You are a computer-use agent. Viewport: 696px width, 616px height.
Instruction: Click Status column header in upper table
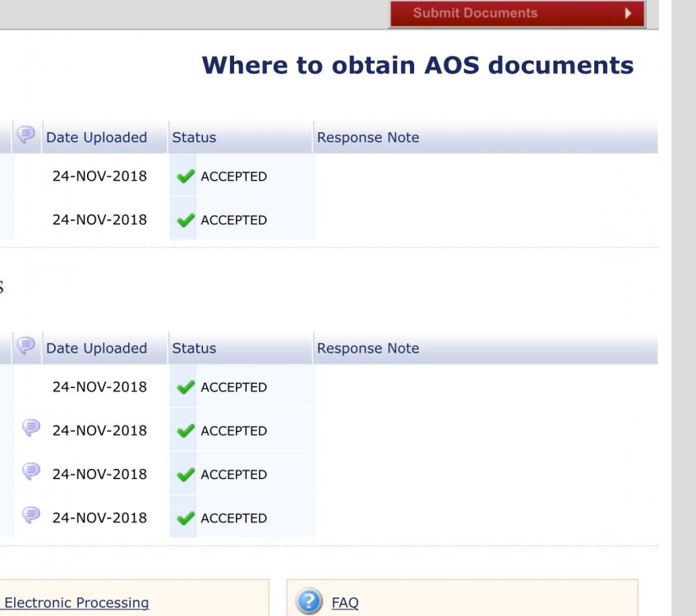click(194, 138)
